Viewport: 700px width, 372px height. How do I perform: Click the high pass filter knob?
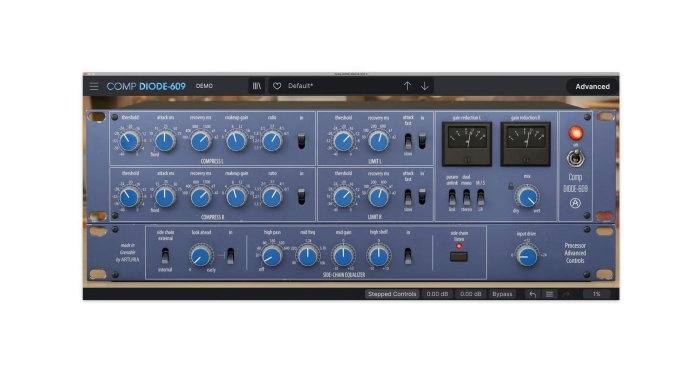[271, 256]
